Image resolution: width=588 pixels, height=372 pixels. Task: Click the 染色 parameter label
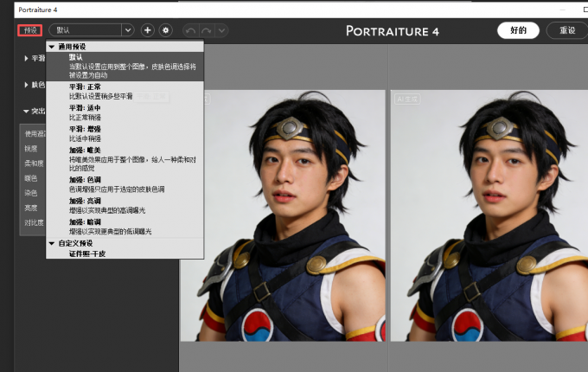[31, 193]
